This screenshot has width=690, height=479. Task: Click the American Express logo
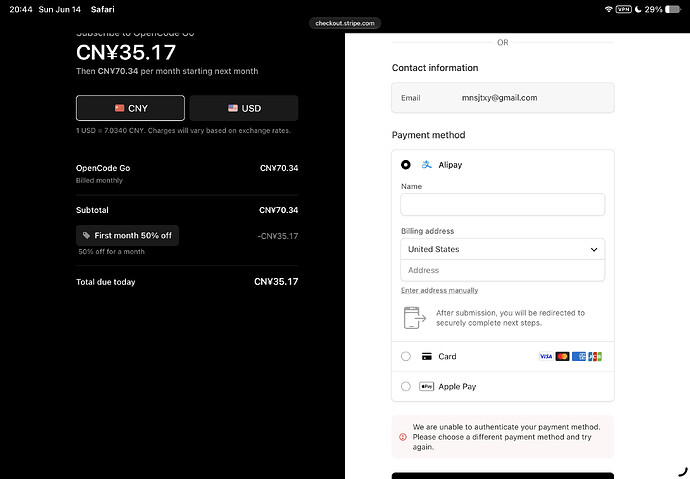click(579, 356)
